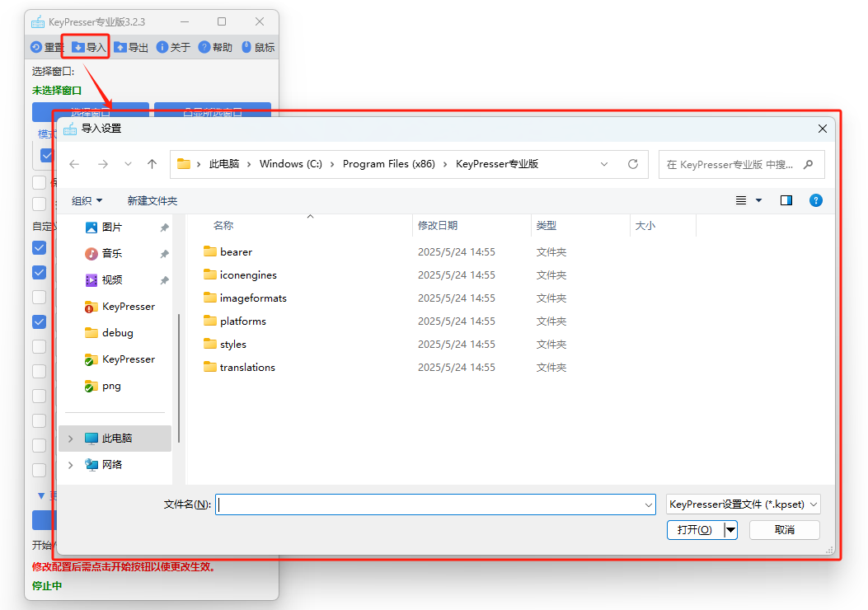Click the 鼠标 mouse toolbar item
This screenshot has width=868, height=610.
click(x=258, y=48)
